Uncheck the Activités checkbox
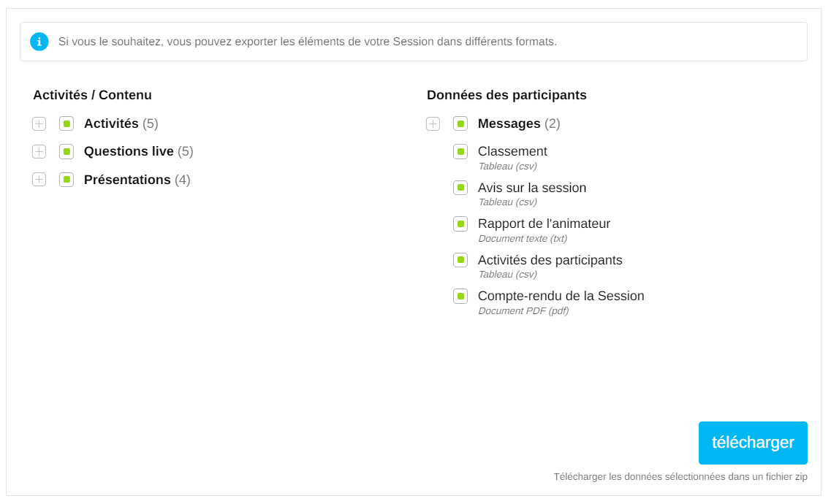 (67, 124)
